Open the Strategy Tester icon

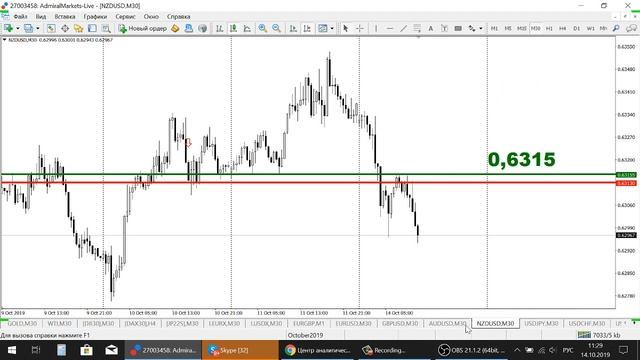tap(106, 28)
